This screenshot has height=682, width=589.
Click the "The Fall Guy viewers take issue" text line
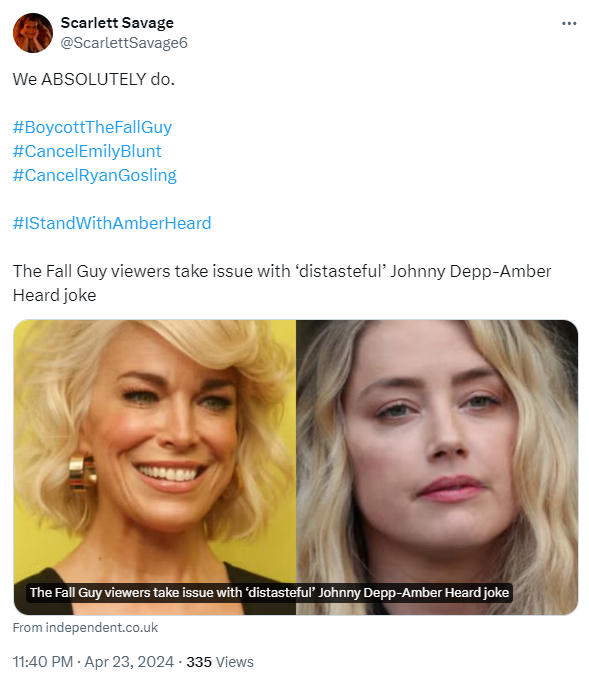click(x=282, y=271)
